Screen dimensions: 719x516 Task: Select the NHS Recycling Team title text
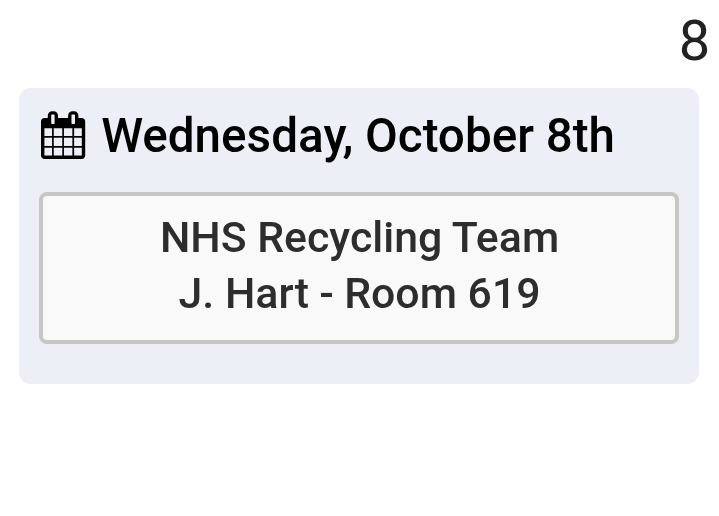(359, 238)
